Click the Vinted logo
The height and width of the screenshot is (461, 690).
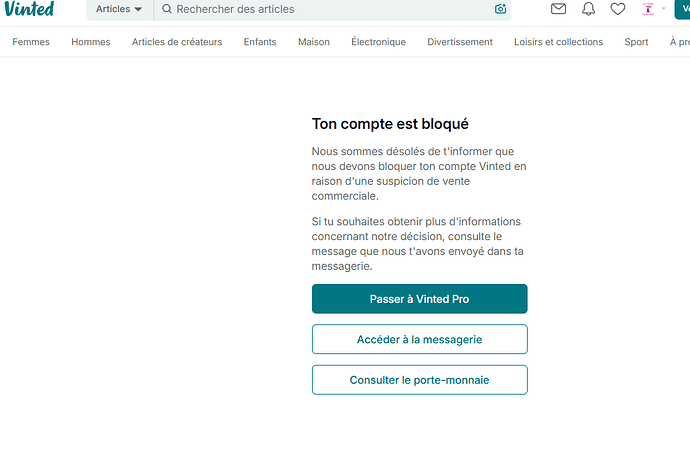click(x=29, y=9)
